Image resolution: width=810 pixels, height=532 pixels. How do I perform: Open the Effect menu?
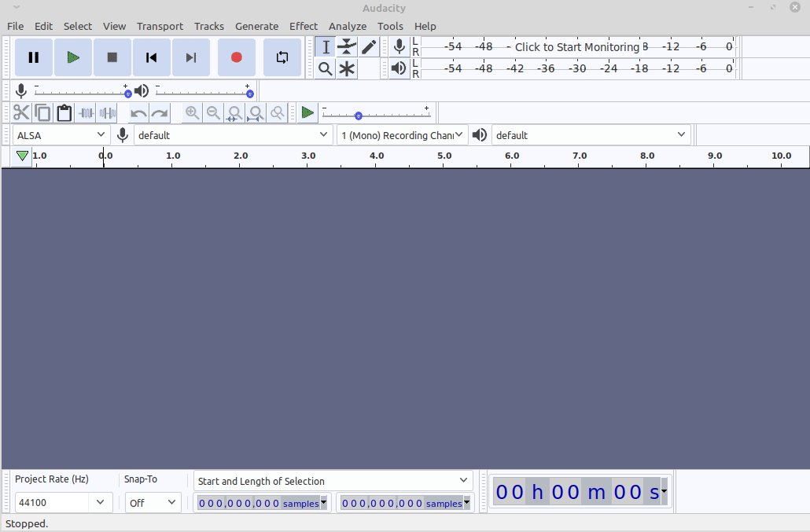click(x=304, y=26)
